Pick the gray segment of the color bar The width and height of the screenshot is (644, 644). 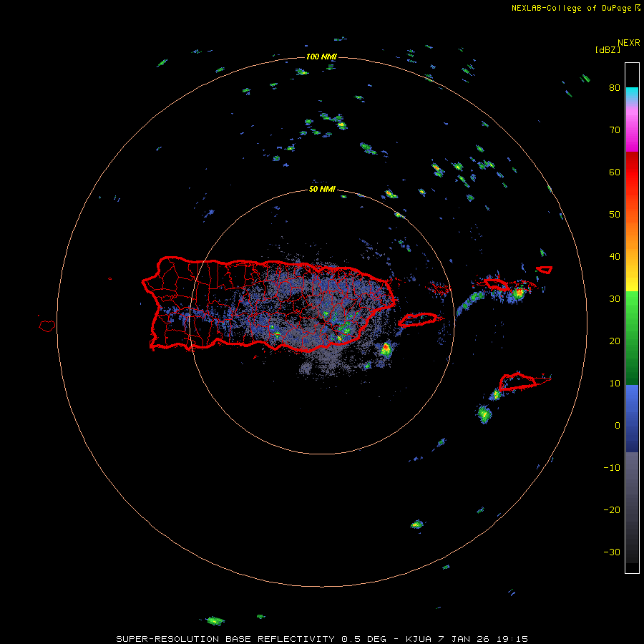(x=632, y=507)
